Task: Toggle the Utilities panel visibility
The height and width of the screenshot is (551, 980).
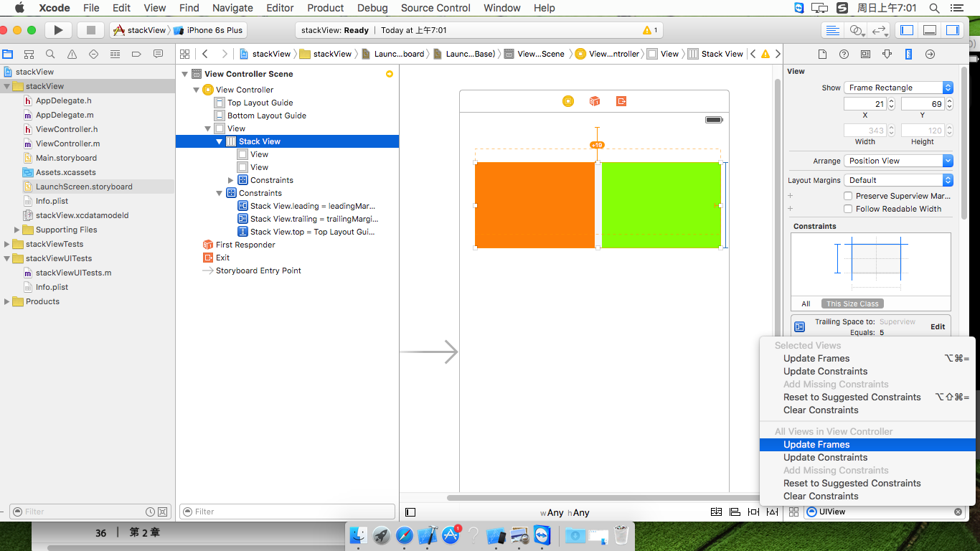Action: [952, 30]
